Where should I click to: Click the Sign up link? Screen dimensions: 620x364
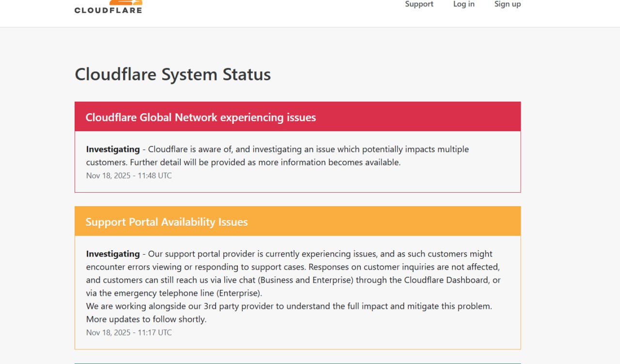click(507, 4)
